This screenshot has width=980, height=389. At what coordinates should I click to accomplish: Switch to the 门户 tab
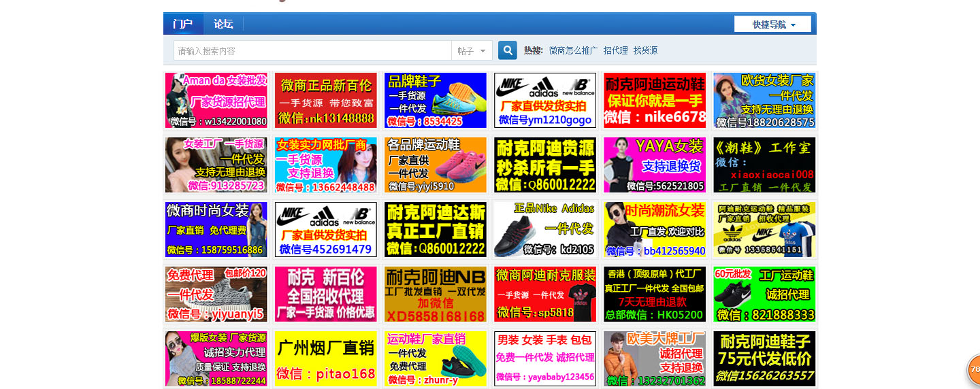click(183, 24)
